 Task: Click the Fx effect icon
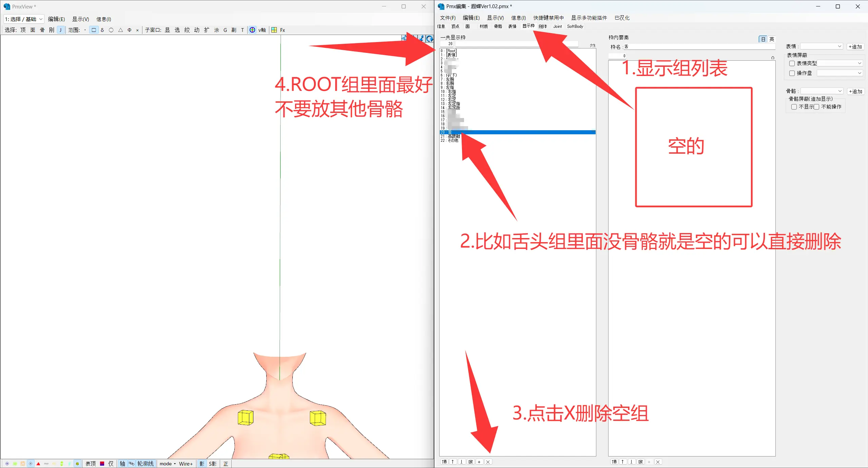[x=282, y=30]
